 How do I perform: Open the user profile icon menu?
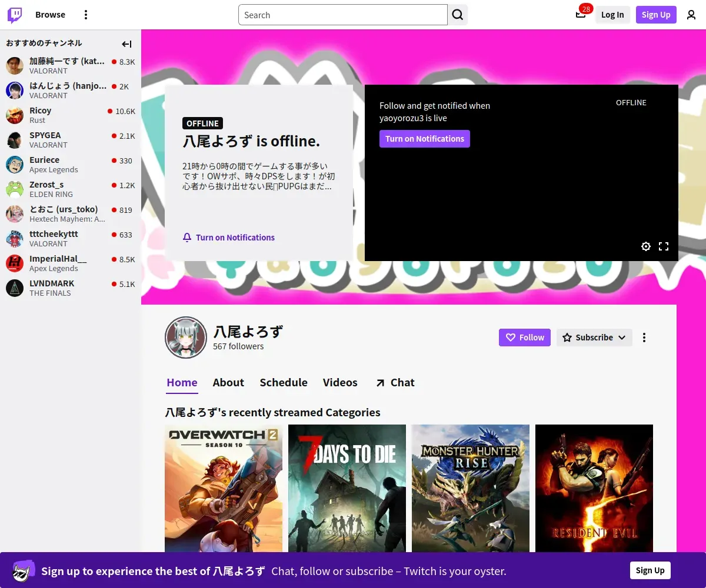[x=691, y=15]
